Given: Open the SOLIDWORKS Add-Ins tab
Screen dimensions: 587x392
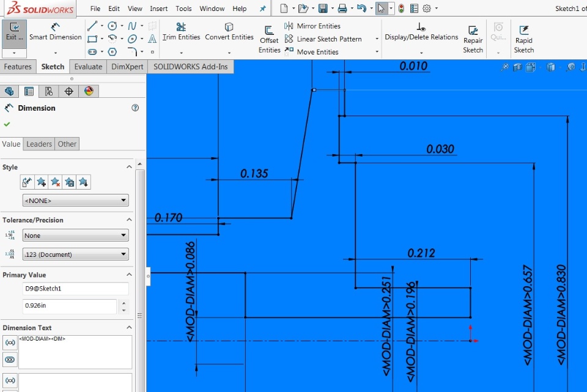Looking at the screenshot, I should [191, 67].
